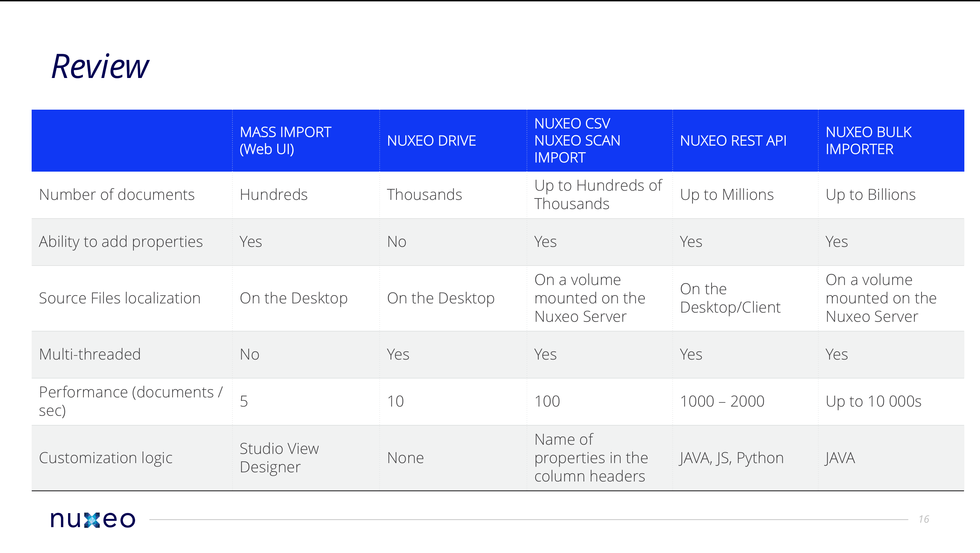The height and width of the screenshot is (553, 980).
Task: Select the "NUXEO REST API" column header
Action: click(733, 141)
